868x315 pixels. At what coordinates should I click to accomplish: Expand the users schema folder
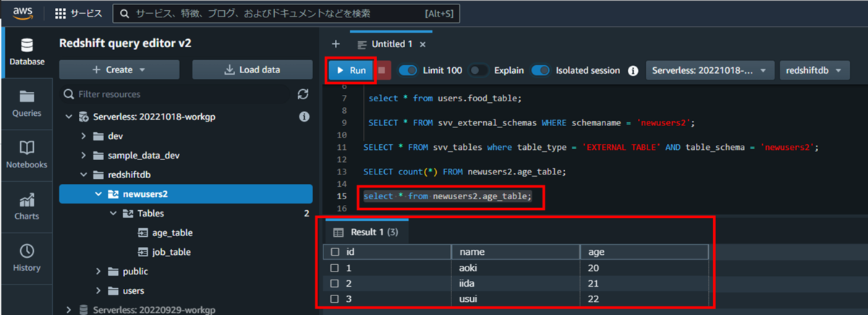(98, 291)
